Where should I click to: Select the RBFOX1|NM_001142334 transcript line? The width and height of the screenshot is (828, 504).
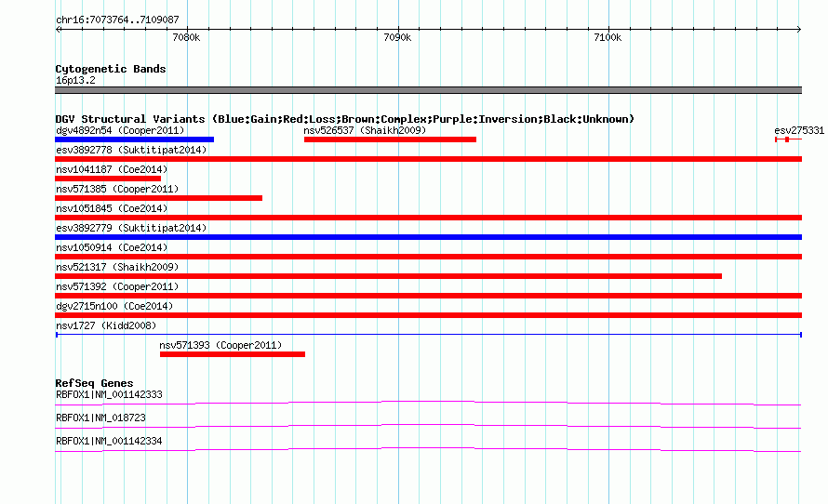tap(428, 450)
